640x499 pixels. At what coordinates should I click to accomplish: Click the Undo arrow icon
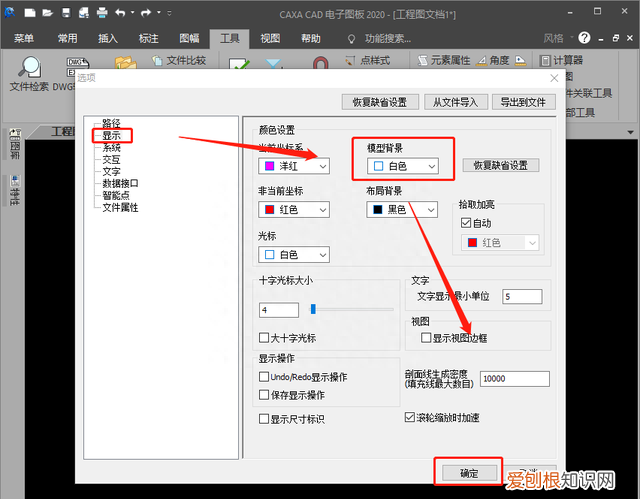pos(120,13)
